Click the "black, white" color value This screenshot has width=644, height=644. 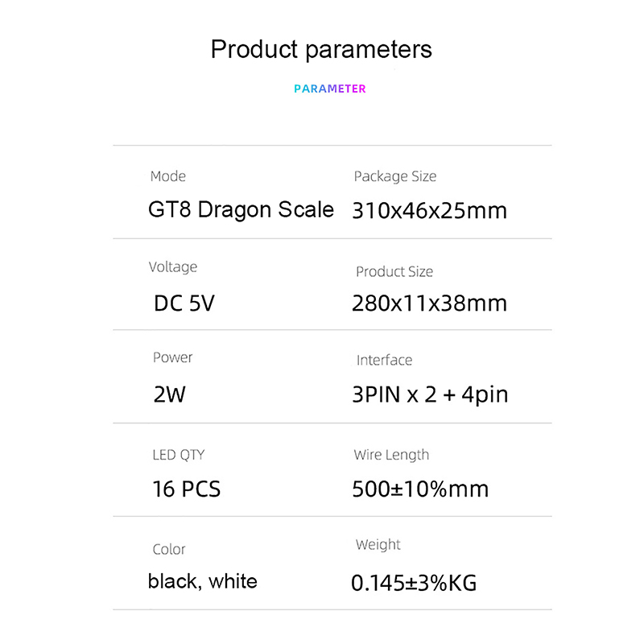point(203,581)
